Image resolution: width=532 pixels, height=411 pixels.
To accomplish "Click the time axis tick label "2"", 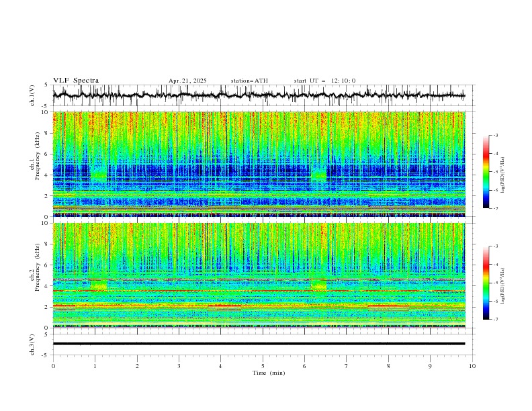I will pos(137,366).
